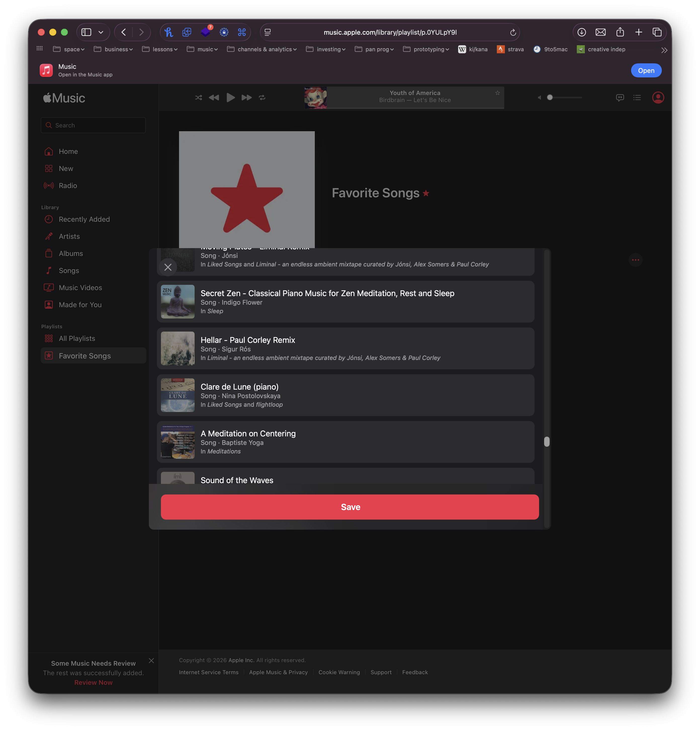700x731 pixels.
Task: Expand the lessons bookmarks folder
Action: tap(160, 49)
